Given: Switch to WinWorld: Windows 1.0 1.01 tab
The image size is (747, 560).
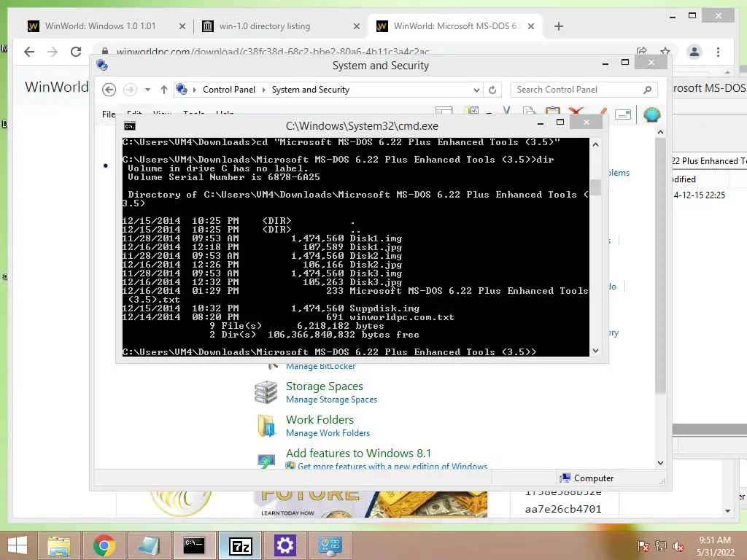Looking at the screenshot, I should pos(100,26).
